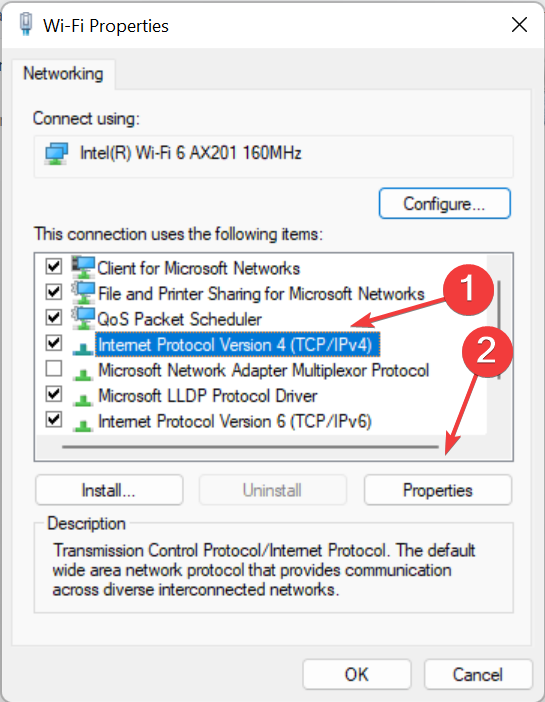Select Internet Protocol Version 4 (TCP/IPv4) item

coord(237,345)
